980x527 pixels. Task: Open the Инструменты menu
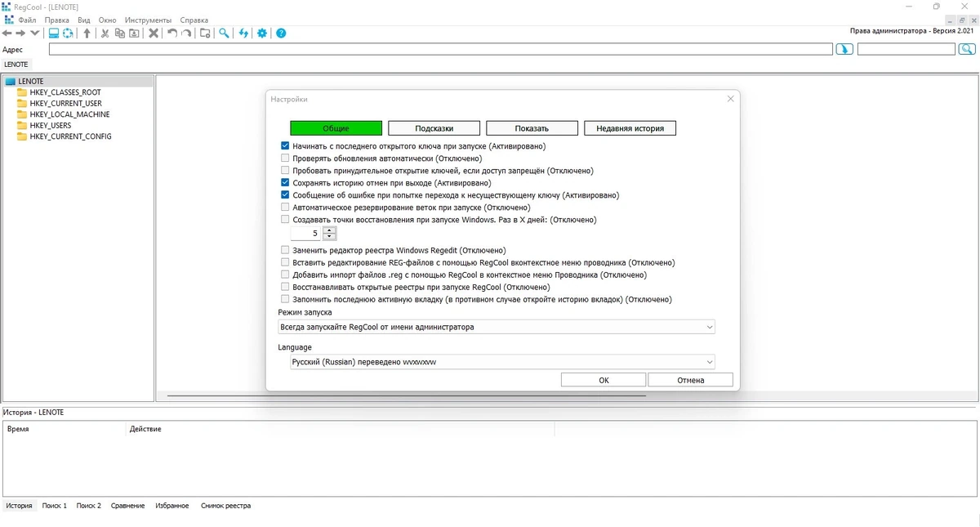148,20
